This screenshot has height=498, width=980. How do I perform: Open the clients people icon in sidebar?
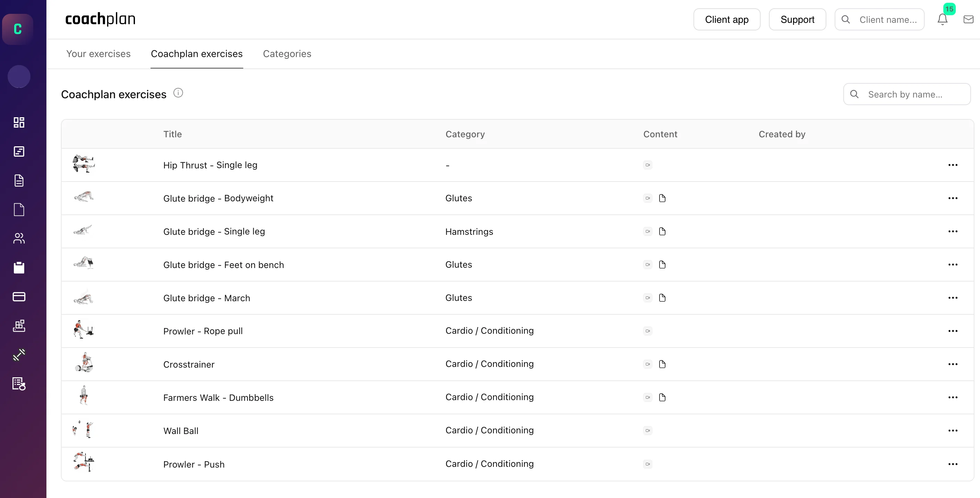tap(19, 238)
